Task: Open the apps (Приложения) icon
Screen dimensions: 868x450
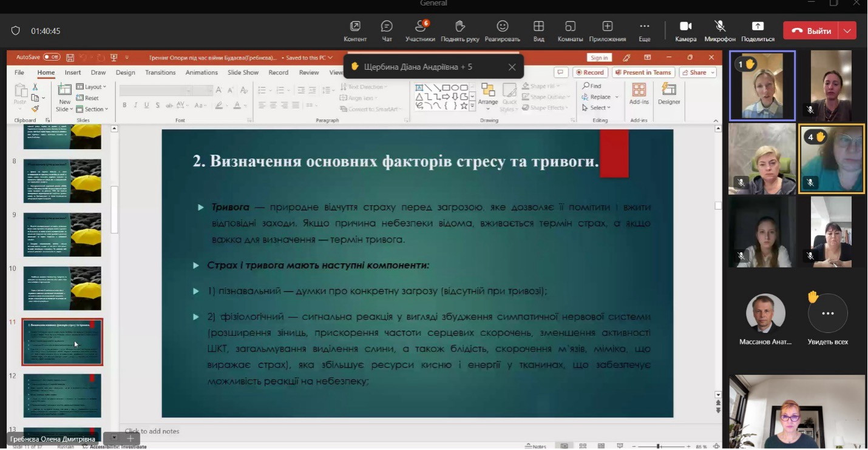Action: tap(608, 30)
